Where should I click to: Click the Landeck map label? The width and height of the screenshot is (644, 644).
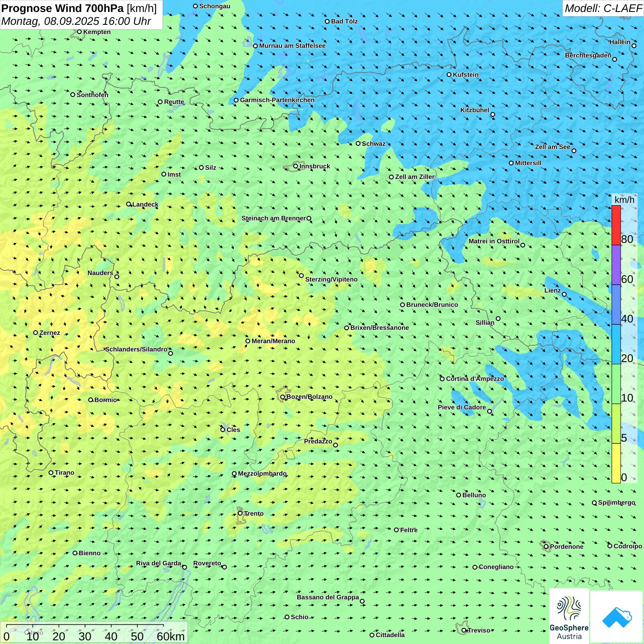point(145,204)
